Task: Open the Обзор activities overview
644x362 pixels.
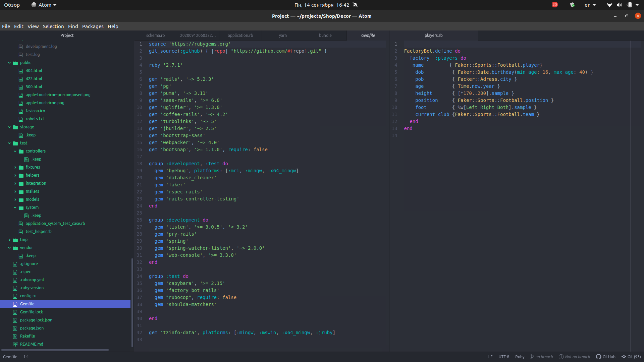Action: [12, 5]
